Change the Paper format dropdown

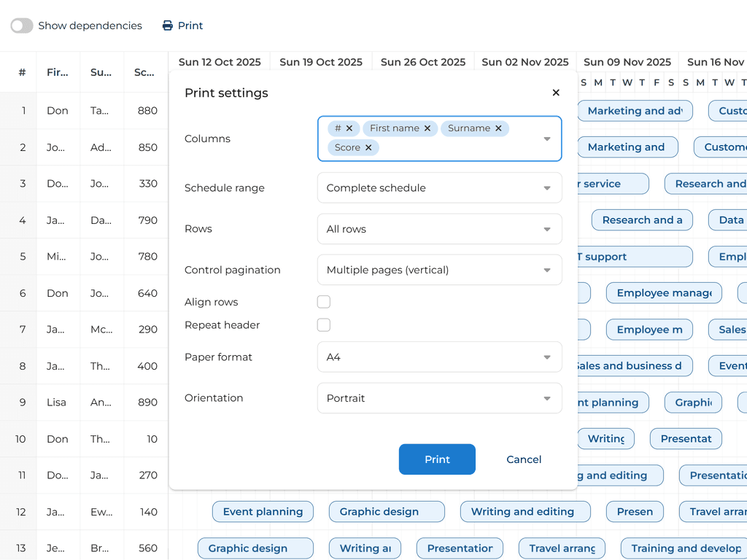(x=439, y=357)
